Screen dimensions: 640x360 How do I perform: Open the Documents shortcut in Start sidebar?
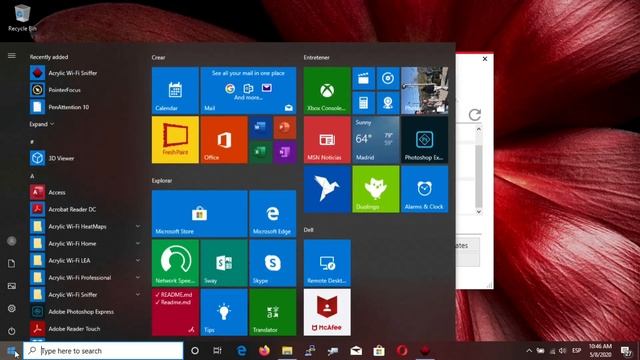(x=11, y=263)
